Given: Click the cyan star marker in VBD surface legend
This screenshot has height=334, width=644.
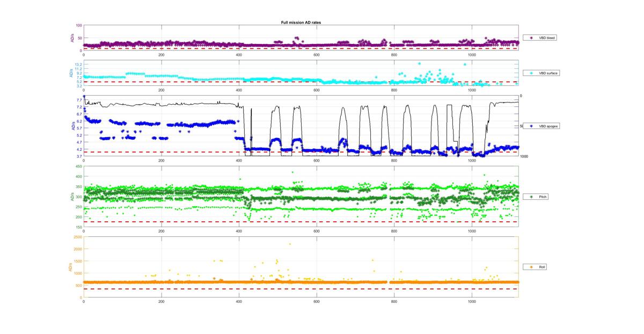Looking at the screenshot, I should pos(531,72).
